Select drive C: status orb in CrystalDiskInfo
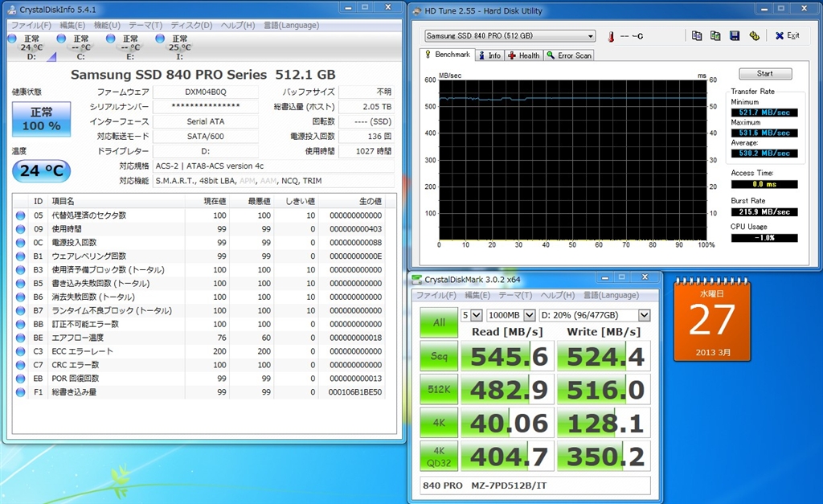The width and height of the screenshot is (823, 504). pos(61,39)
